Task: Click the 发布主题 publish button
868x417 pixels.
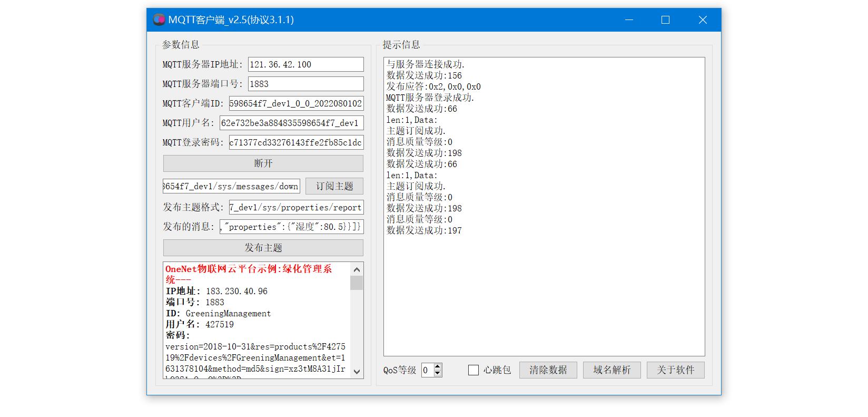Action: (x=263, y=248)
